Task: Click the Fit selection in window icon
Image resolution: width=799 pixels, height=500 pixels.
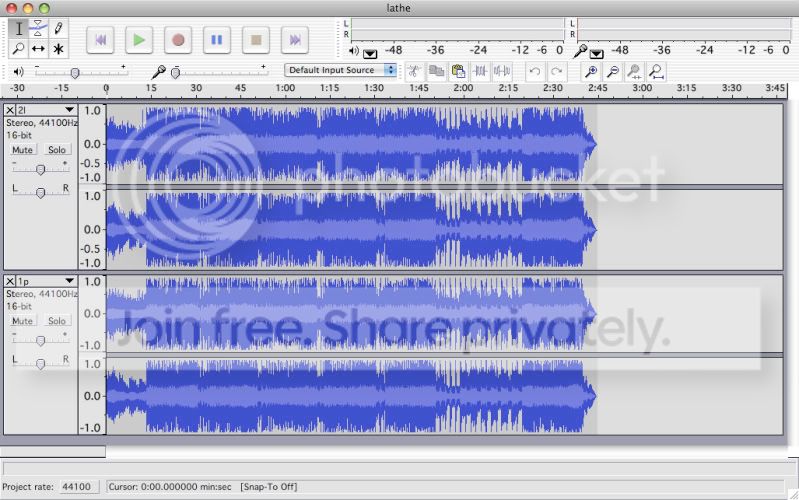Action: [635, 71]
